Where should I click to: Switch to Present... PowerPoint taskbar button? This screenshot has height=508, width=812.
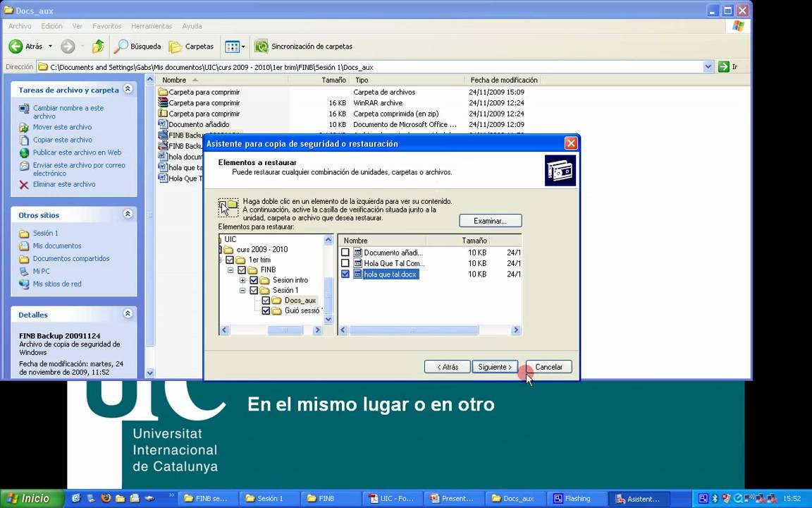[454, 499]
